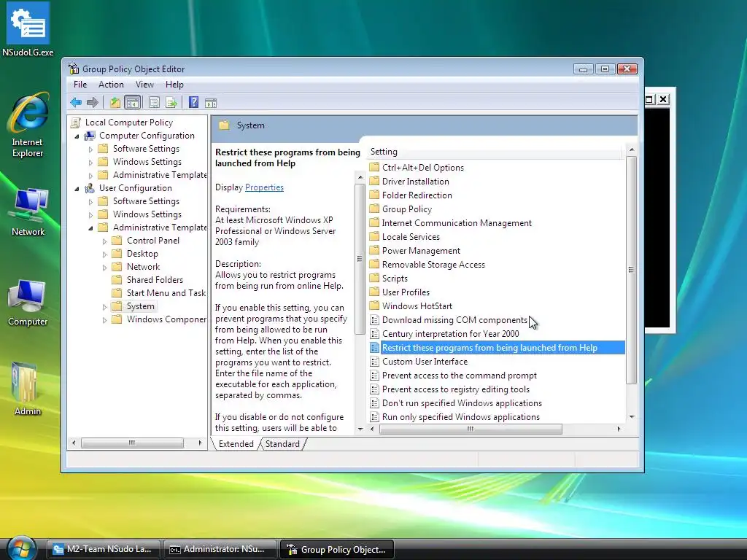747x560 pixels.
Task: Expand the Windows Components tree node
Action: (x=105, y=321)
